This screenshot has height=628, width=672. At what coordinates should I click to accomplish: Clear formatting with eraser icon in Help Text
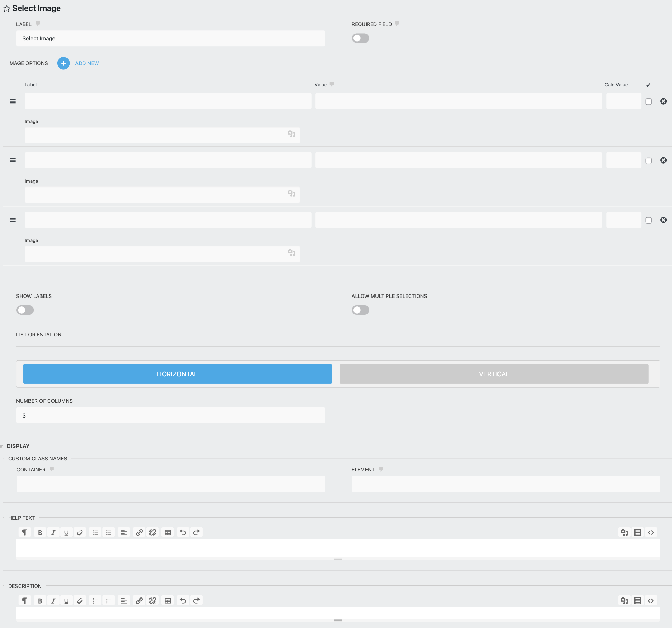coord(80,532)
